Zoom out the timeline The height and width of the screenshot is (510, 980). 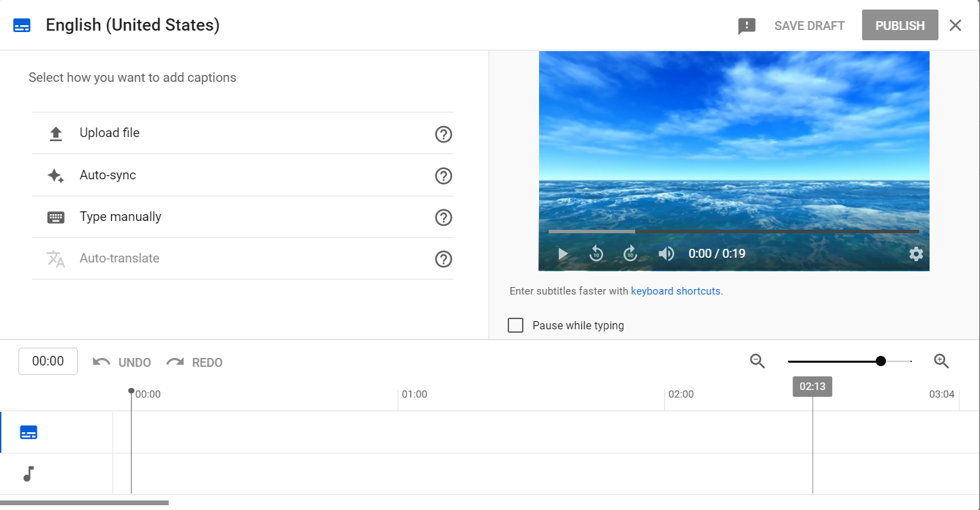(758, 361)
